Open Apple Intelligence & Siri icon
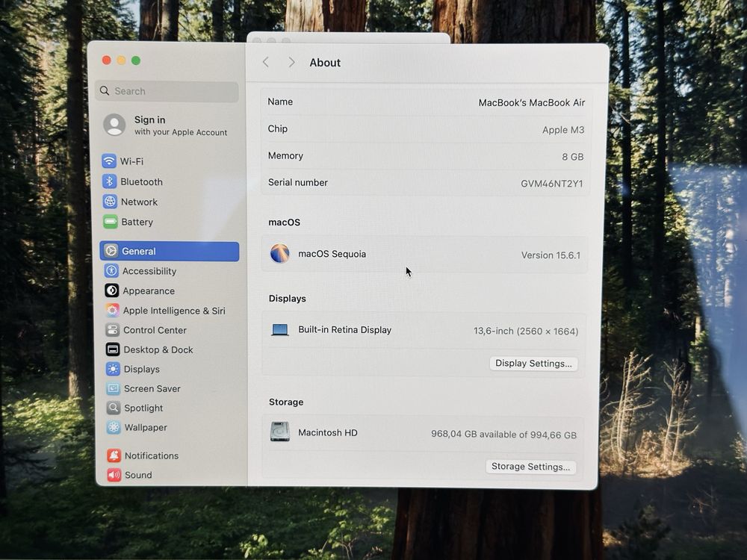Screen dimensions: 747x560 pos(113,311)
